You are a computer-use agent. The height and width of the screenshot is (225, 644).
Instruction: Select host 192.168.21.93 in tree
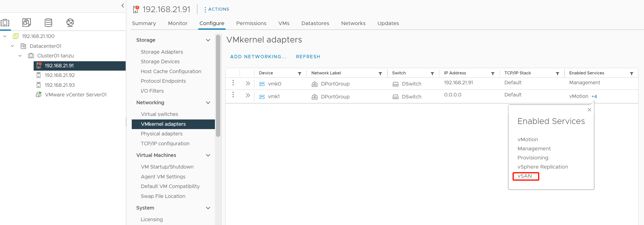coord(60,85)
